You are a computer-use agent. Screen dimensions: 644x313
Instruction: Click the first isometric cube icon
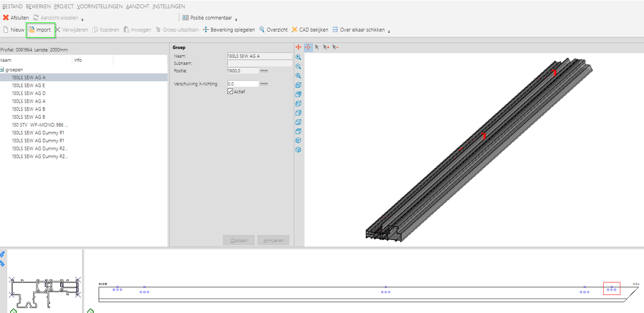pos(298,140)
